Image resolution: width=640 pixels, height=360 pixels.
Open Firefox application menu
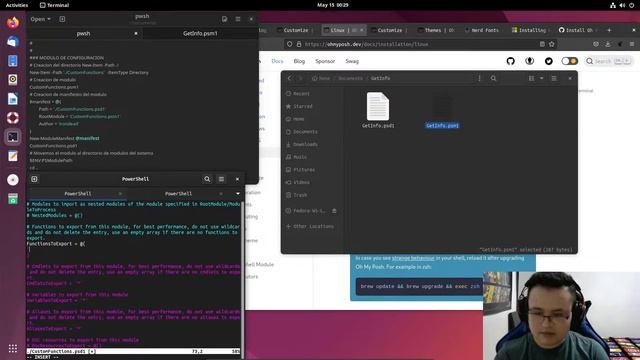tap(632, 44)
